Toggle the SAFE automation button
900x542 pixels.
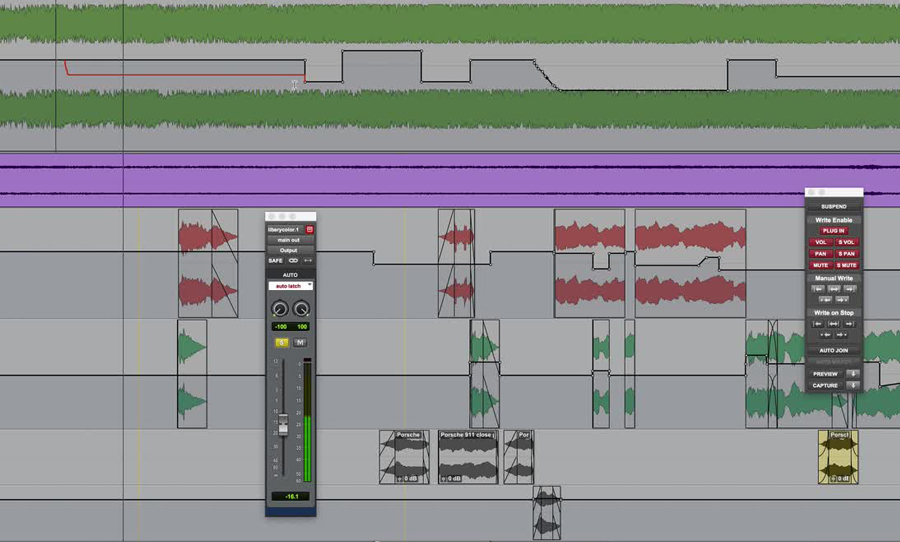[275, 260]
